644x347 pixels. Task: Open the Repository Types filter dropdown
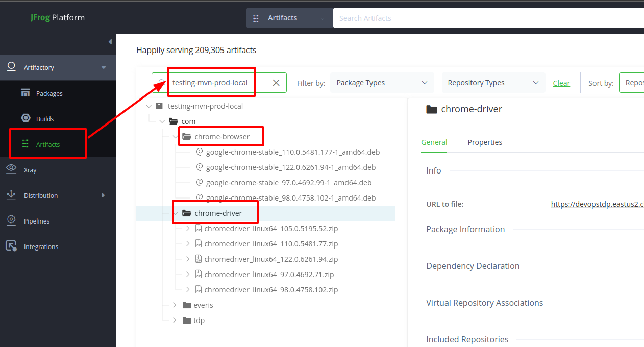(493, 83)
